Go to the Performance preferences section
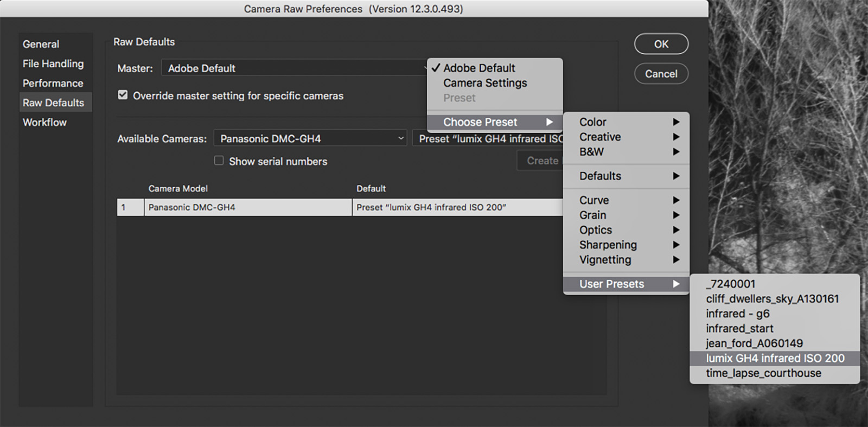Viewport: 868px width, 427px height. (x=53, y=83)
